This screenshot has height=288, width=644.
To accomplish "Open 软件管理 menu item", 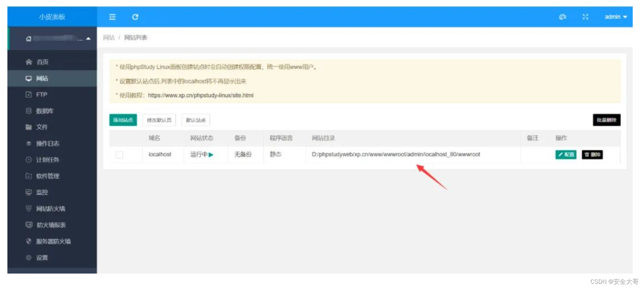I will 52,176.
